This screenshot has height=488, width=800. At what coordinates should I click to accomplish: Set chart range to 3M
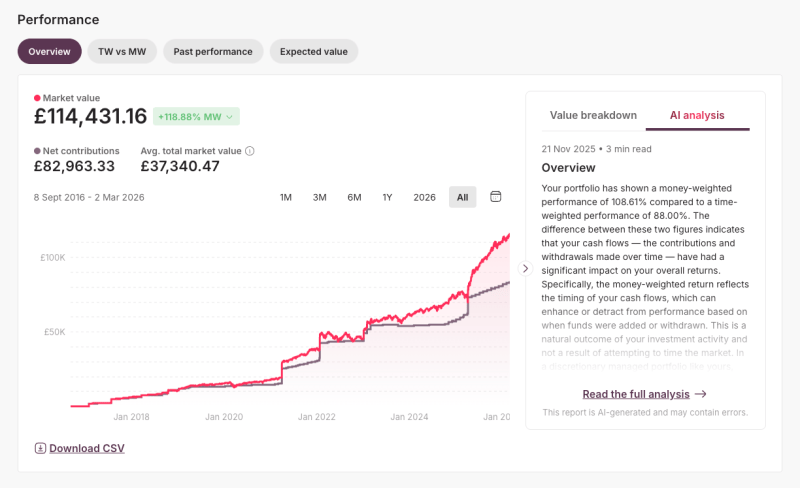319,197
